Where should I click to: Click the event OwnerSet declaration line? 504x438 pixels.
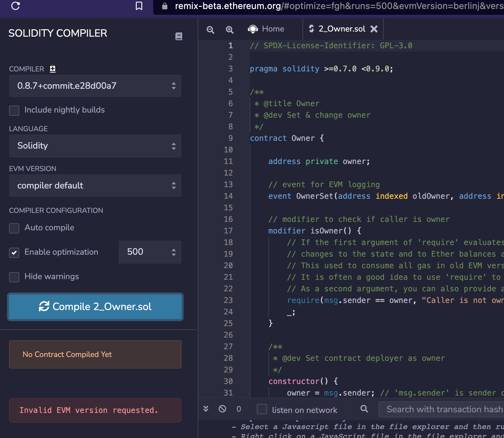tap(386, 196)
